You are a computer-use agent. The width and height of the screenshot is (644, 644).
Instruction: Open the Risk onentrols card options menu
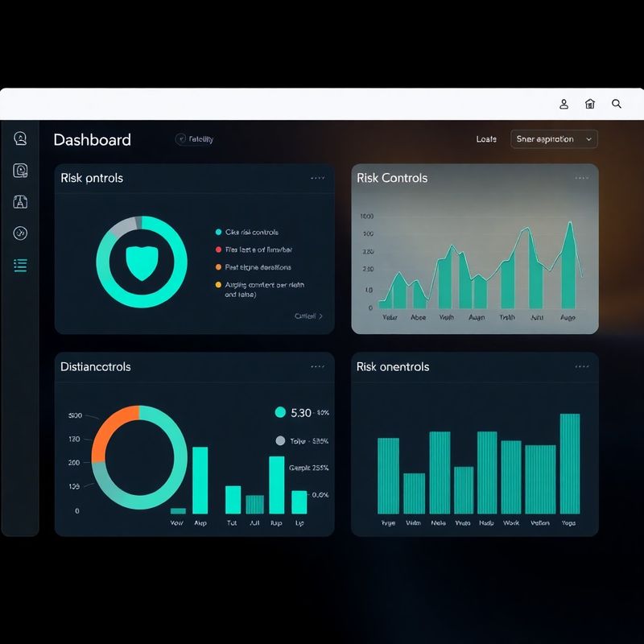coord(581,366)
